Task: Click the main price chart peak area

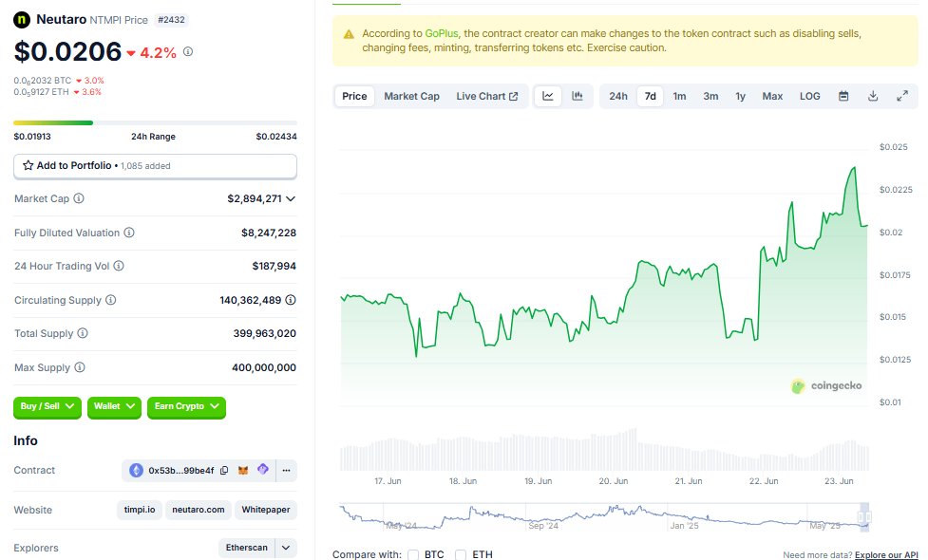Action: pyautogui.click(x=853, y=170)
